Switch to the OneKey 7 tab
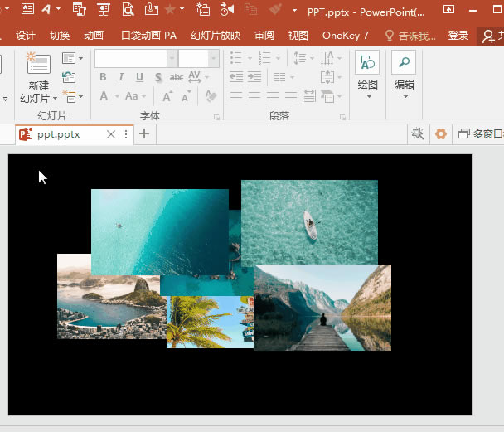Screen dimensions: 504x432 tap(345, 36)
